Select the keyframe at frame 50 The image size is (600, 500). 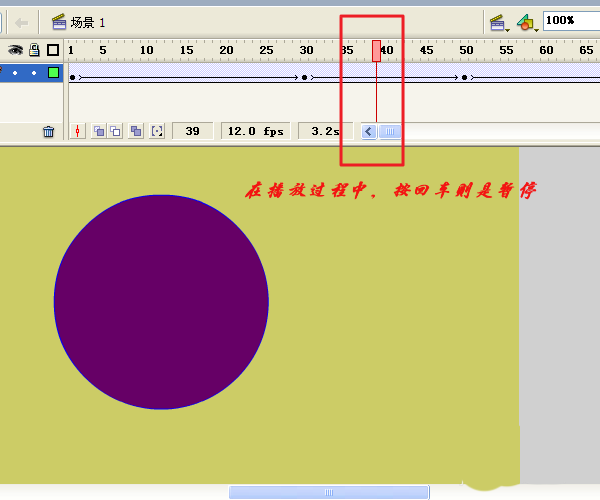465,78
